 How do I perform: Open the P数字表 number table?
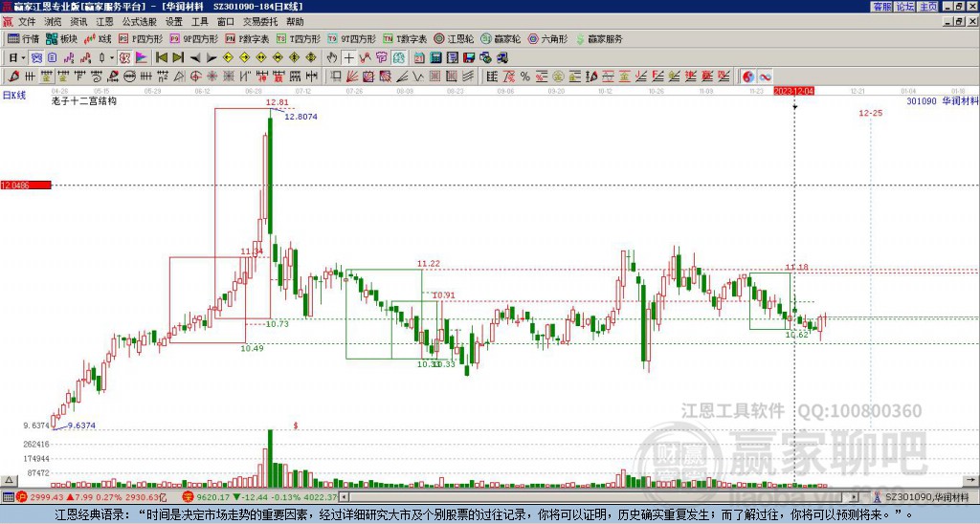[247, 38]
